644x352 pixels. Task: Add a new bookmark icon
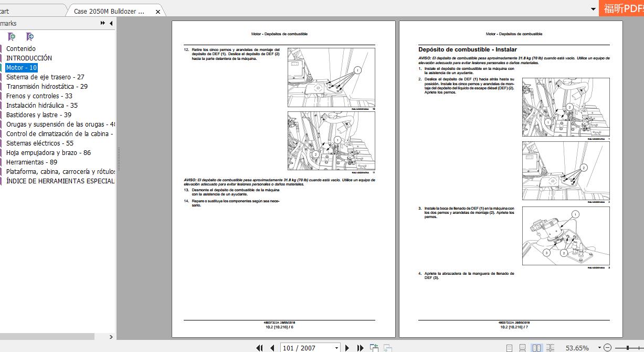(12, 37)
